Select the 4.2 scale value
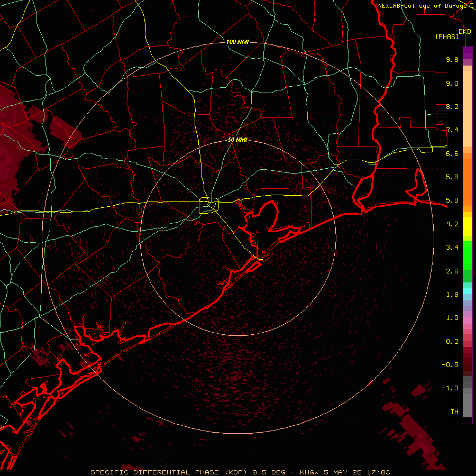Screen dimensions: 476x476 [x=452, y=224]
